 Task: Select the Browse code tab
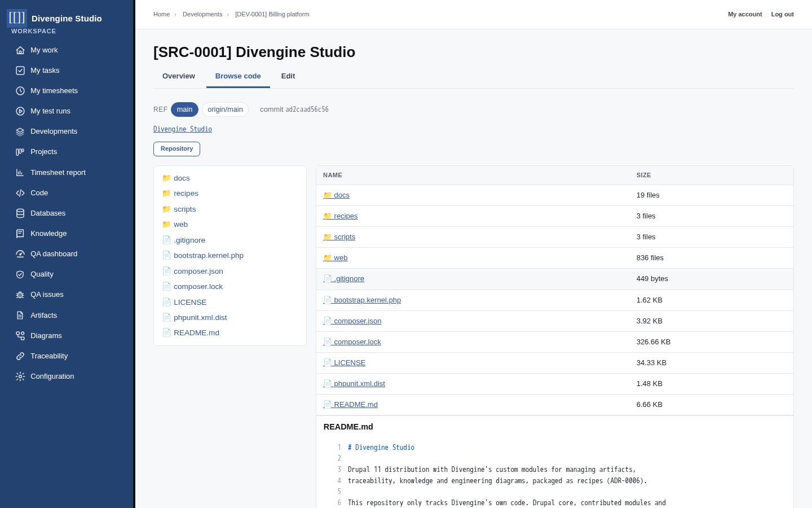(x=238, y=76)
